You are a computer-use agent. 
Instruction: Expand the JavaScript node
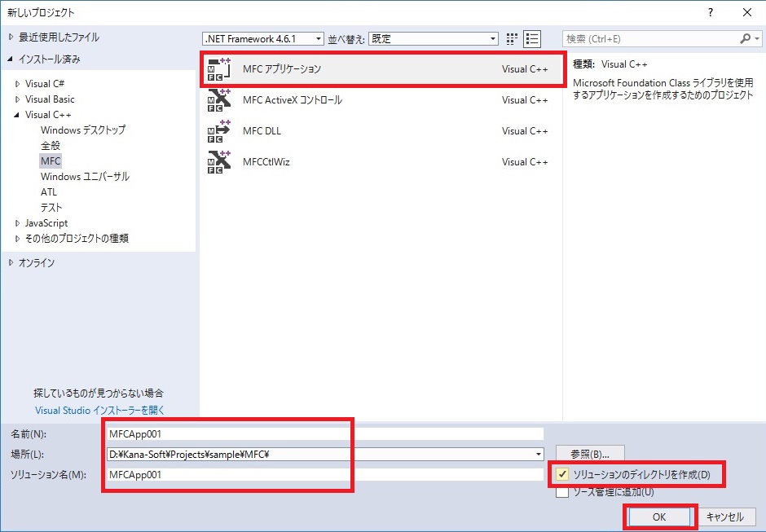click(18, 223)
